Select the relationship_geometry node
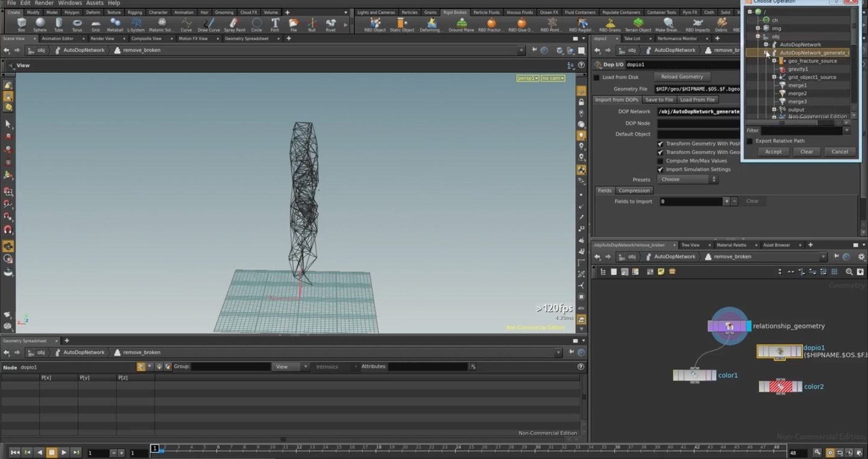Viewport: 868px width, 459px height. click(729, 326)
